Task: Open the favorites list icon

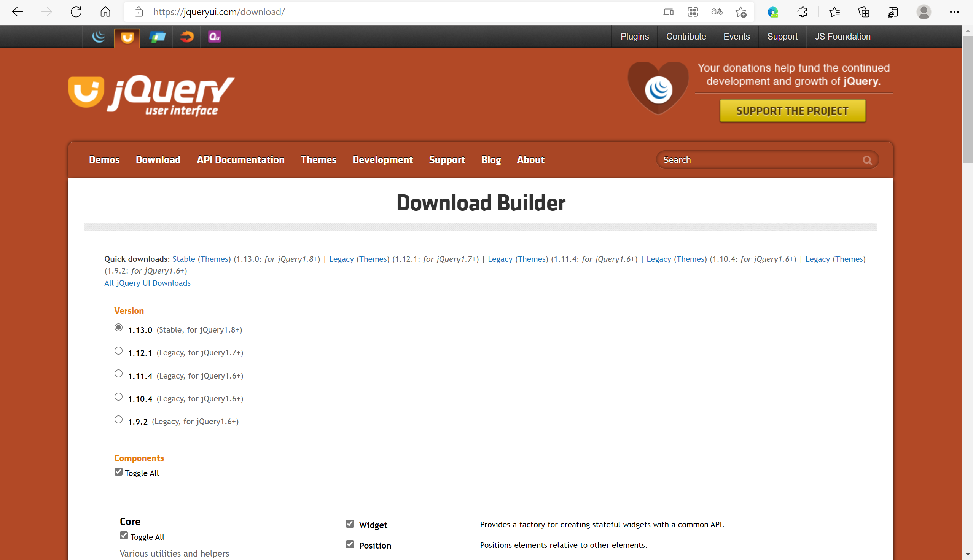Action: click(834, 12)
